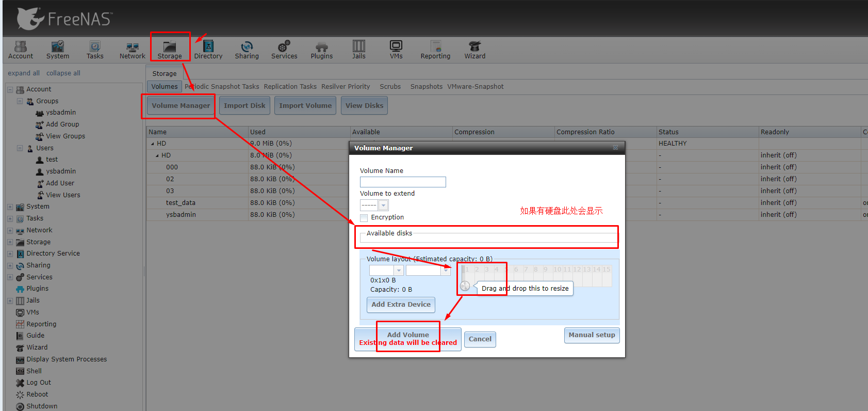The width and height of the screenshot is (868, 411).
Task: Expand the System tree node
Action: 10,207
